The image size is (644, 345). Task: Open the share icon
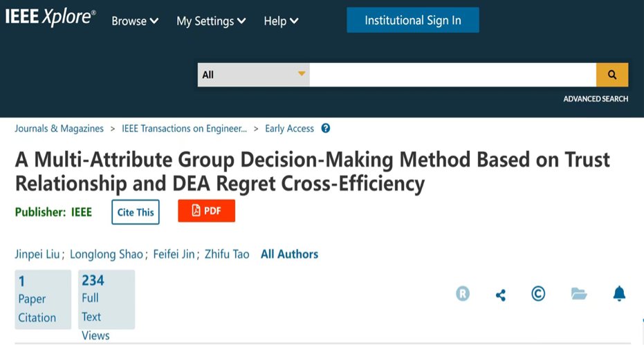pyautogui.click(x=501, y=295)
